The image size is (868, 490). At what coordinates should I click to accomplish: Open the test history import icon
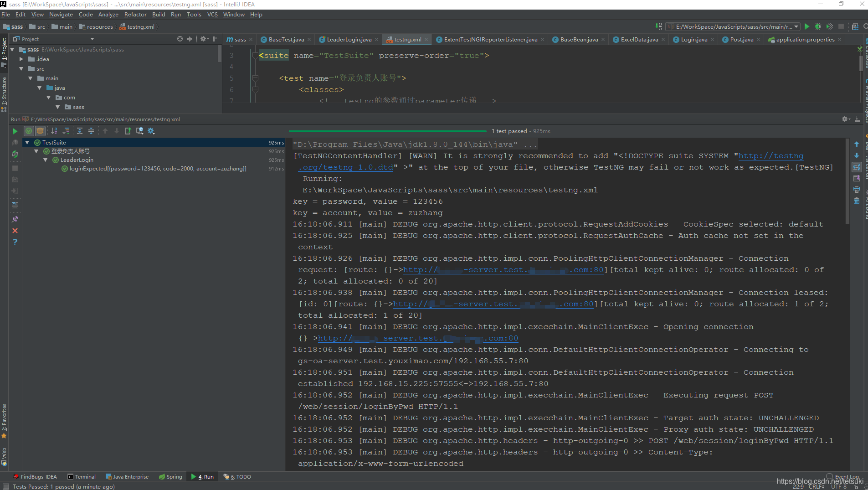[x=139, y=131]
